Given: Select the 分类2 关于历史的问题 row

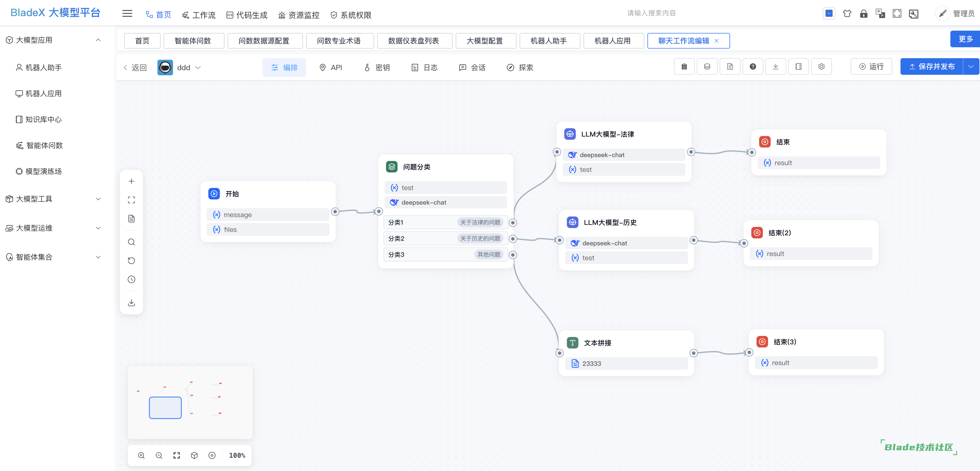Looking at the screenshot, I should pyautogui.click(x=445, y=239).
